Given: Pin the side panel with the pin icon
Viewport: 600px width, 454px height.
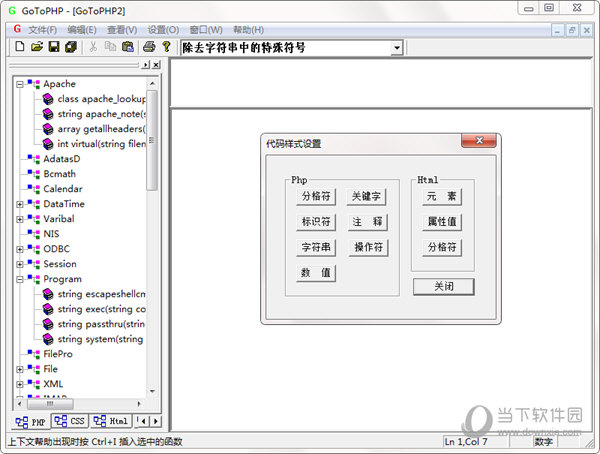Looking at the screenshot, I should click(145, 65).
